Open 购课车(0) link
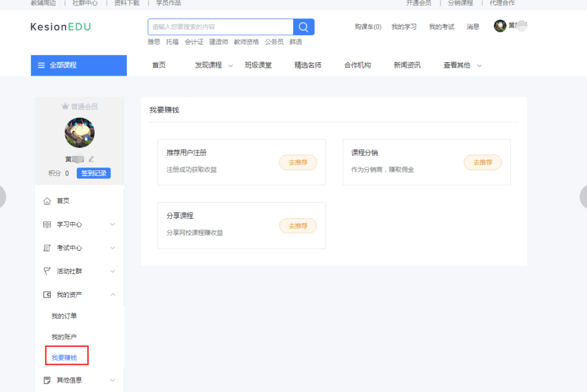The height and width of the screenshot is (392, 587). click(x=368, y=27)
